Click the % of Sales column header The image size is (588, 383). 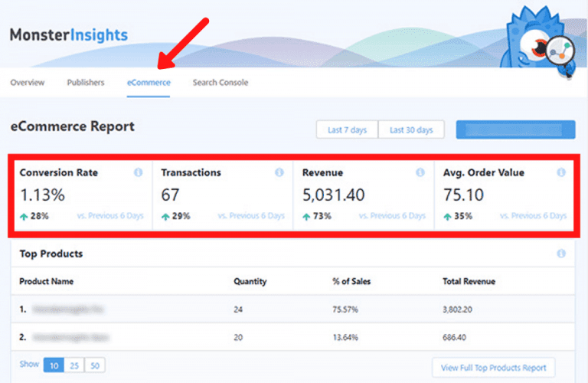pyautogui.click(x=351, y=281)
